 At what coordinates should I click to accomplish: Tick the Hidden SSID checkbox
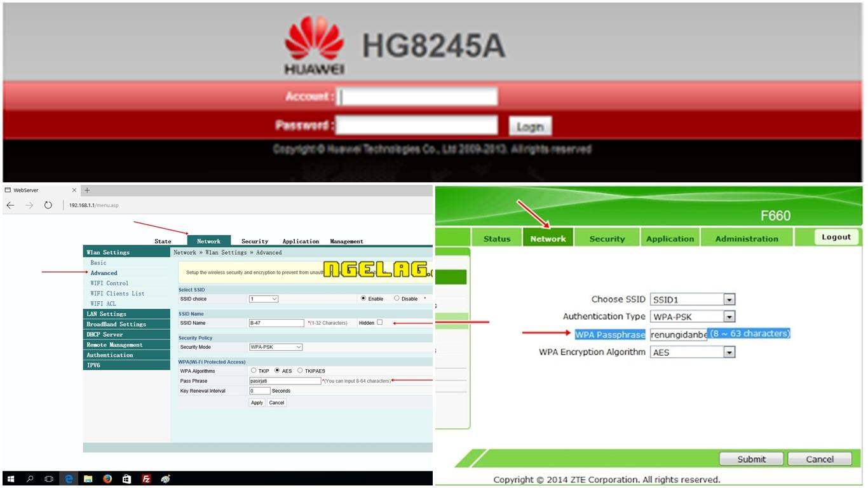click(379, 322)
